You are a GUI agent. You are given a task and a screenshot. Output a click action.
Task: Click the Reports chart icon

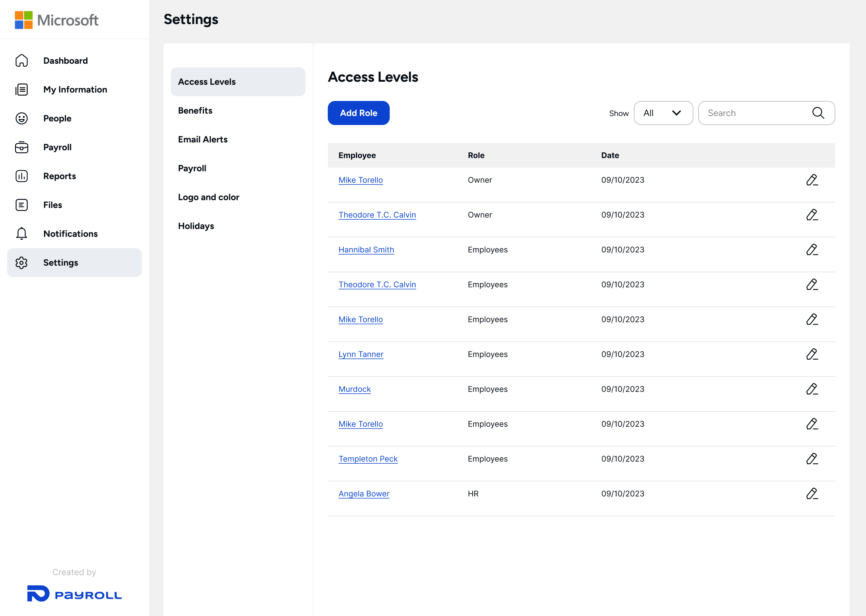pyautogui.click(x=22, y=176)
